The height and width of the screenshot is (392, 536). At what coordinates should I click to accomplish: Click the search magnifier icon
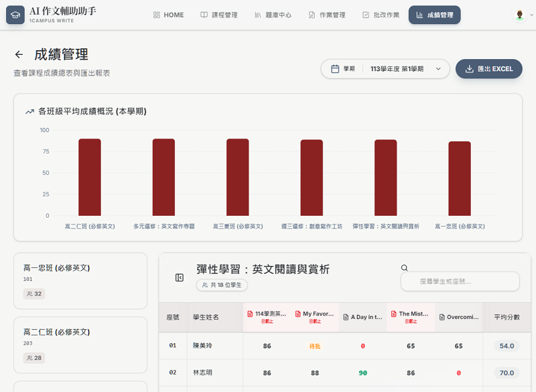coord(405,267)
